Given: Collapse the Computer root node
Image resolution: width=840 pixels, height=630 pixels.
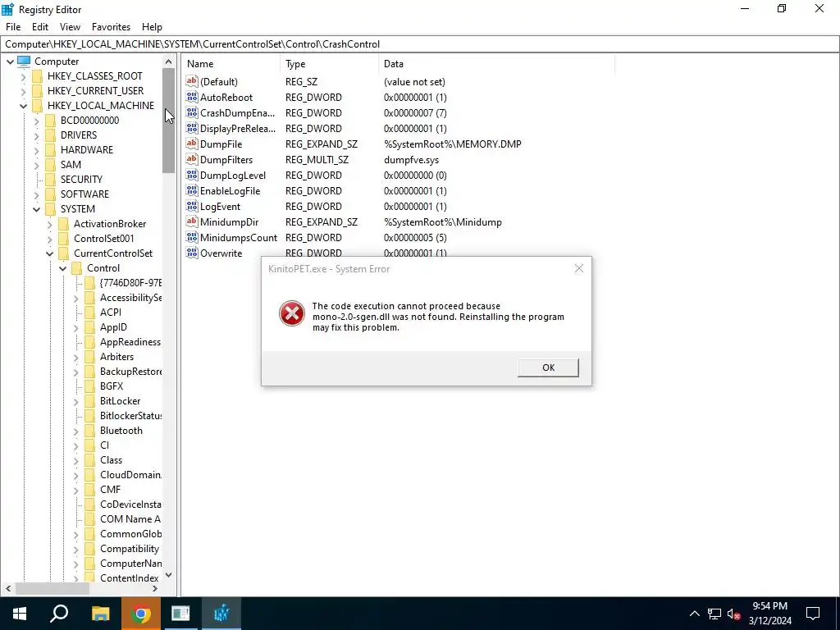Looking at the screenshot, I should click(10, 62).
